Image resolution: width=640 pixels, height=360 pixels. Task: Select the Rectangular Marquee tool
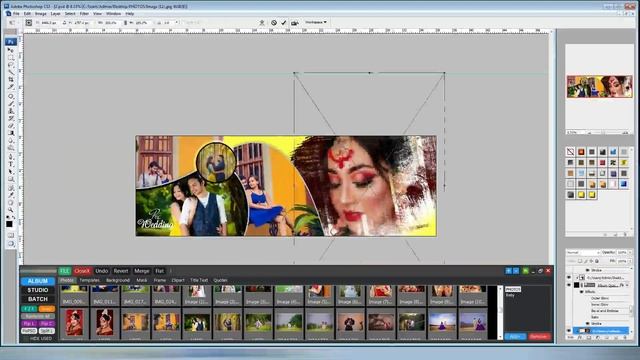(11, 58)
